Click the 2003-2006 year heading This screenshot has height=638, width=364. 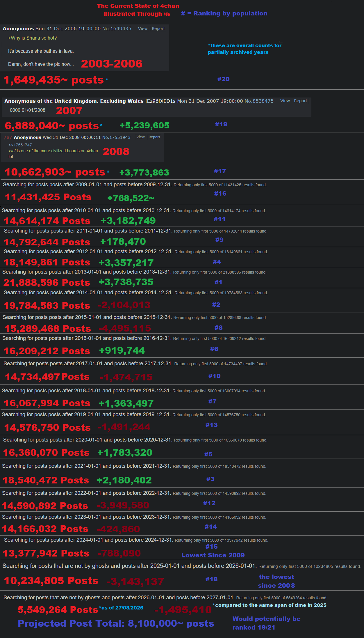tap(112, 64)
